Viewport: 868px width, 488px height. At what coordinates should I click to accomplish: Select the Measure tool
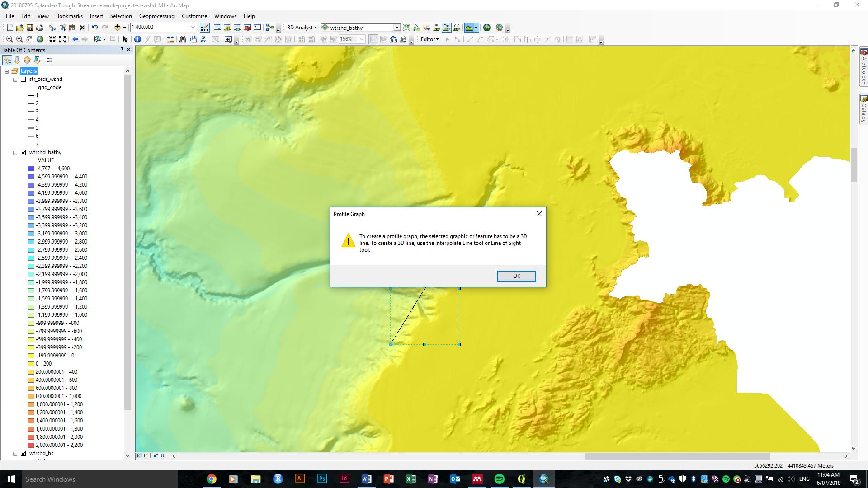pos(170,39)
